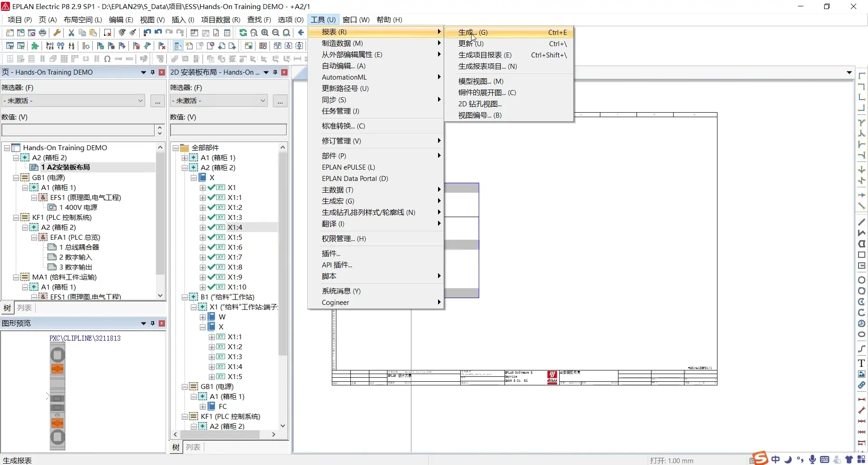The image size is (868, 465).
Task: Select the Text T tool
Action: coord(862,363)
